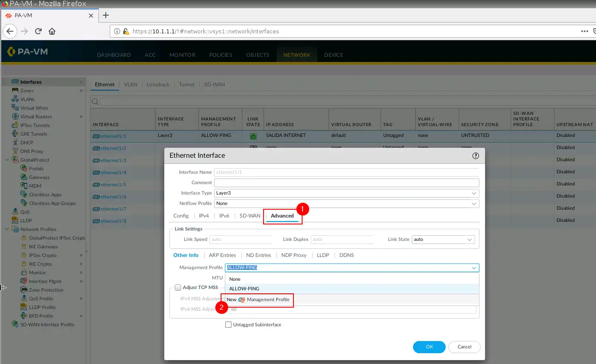Switch to the SD-WAN interfaces tab
Viewport: 596px width, 364px height.
pyautogui.click(x=215, y=84)
